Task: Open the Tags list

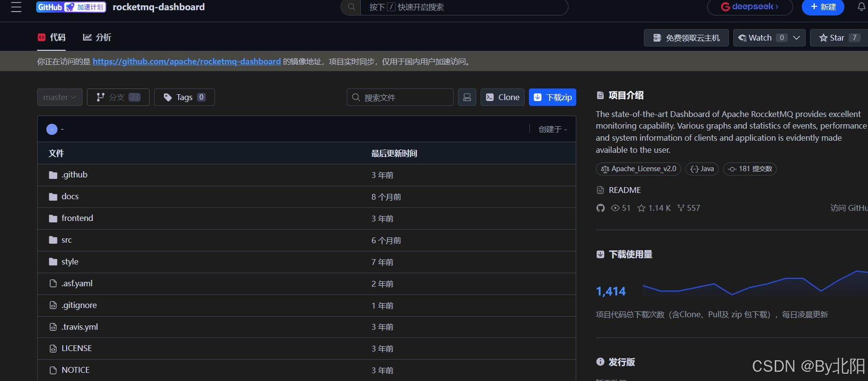Action: pos(184,97)
